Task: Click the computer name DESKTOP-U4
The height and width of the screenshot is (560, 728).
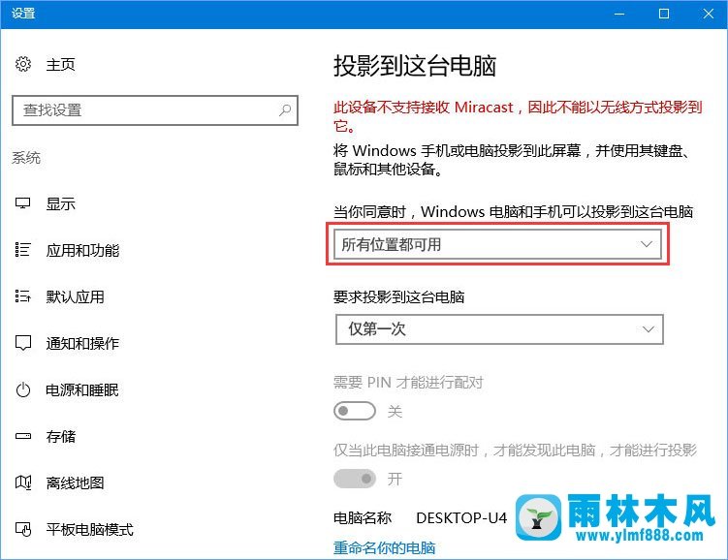Action: (x=461, y=517)
